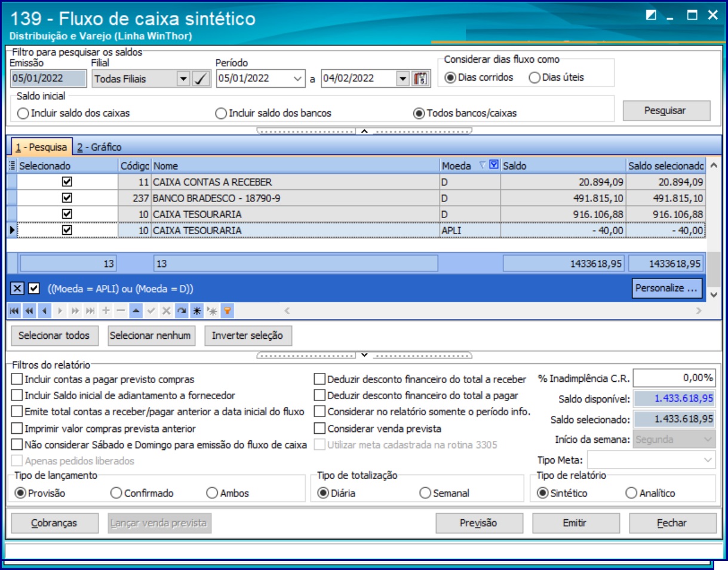The width and height of the screenshot is (728, 570).
Task: Click the delete record minus icon
Action: click(x=120, y=311)
